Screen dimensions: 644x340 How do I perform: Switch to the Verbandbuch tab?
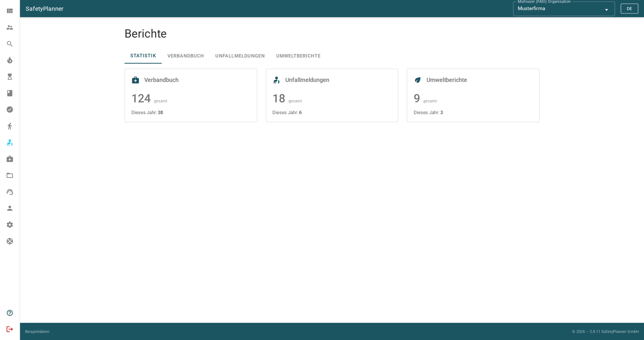pyautogui.click(x=185, y=56)
